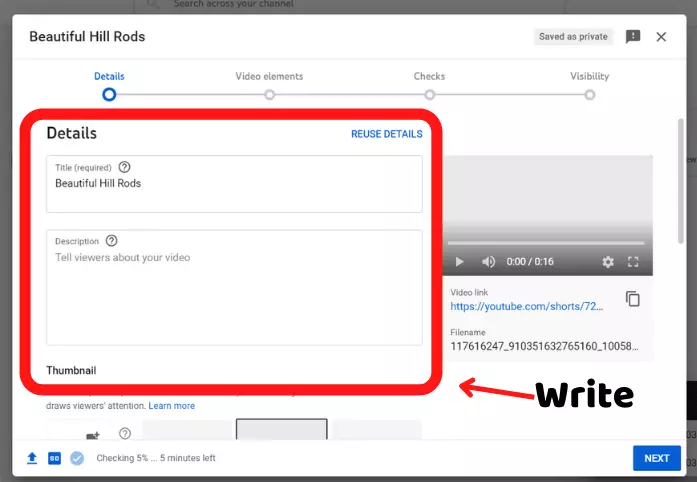Click the filename text 117616247_910351632765160
The image size is (697, 482).
coord(545,346)
